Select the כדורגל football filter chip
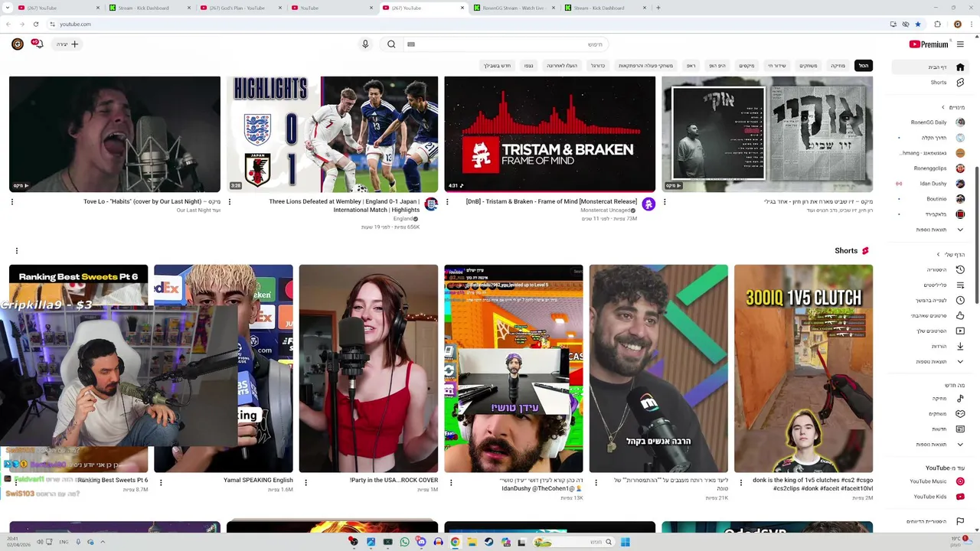980x551 pixels. click(x=598, y=66)
